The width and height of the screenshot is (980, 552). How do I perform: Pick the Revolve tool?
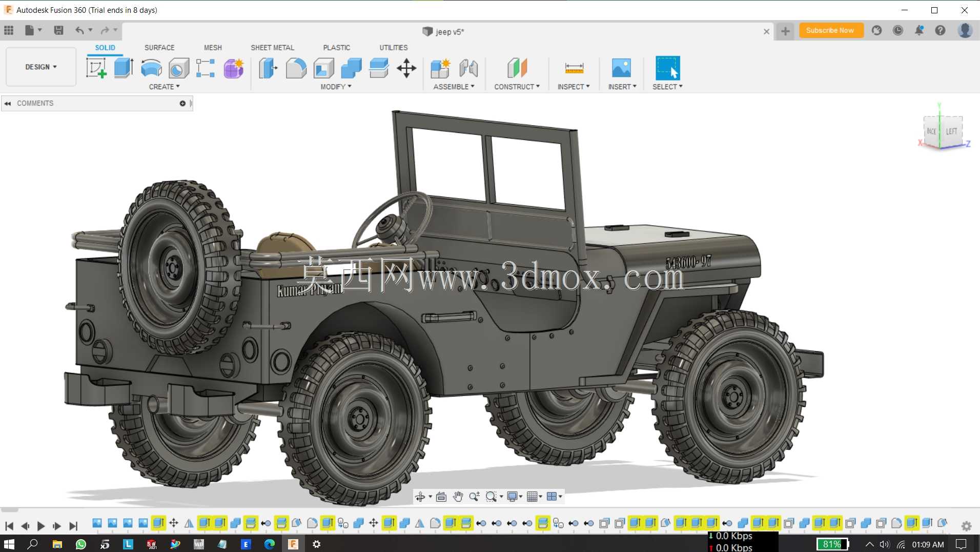pos(151,68)
